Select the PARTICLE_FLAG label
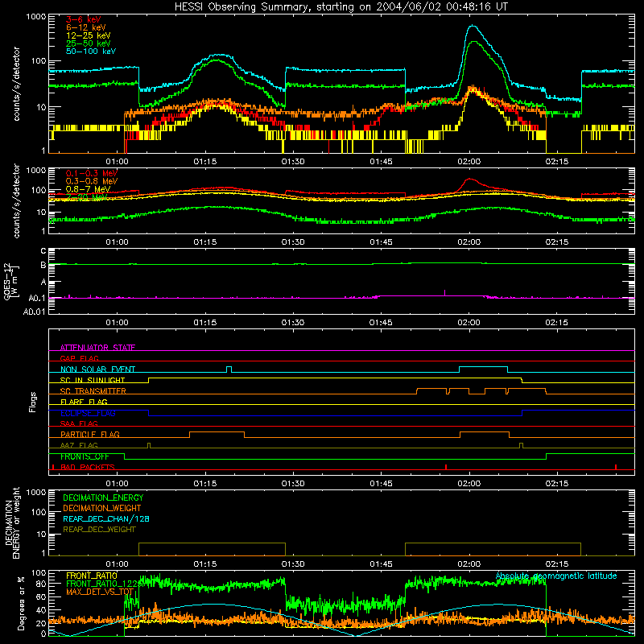 click(90, 434)
